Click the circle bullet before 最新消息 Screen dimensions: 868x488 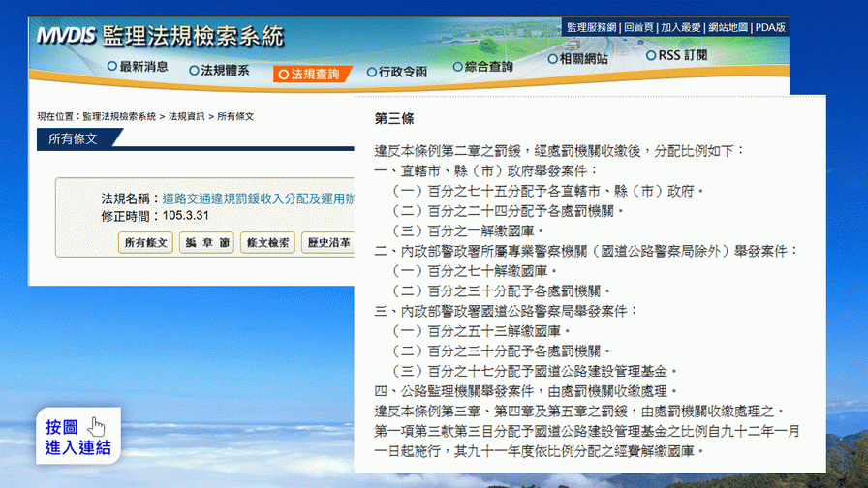coord(111,68)
